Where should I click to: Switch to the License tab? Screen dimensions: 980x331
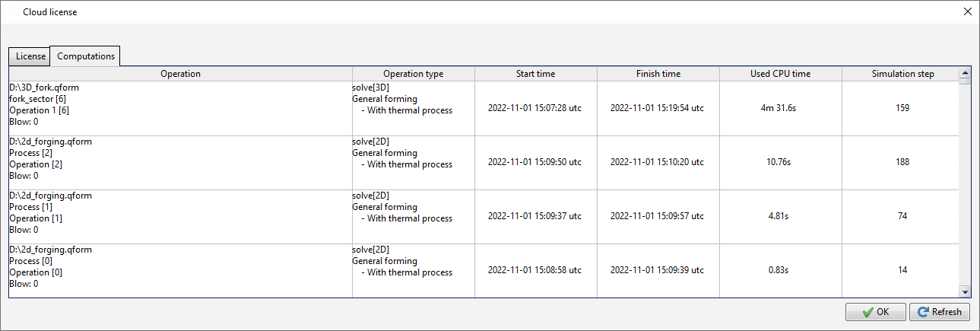pyautogui.click(x=30, y=56)
